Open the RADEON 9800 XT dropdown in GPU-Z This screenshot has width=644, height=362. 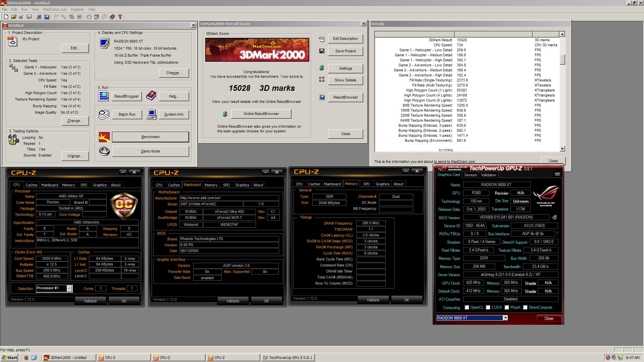pos(505,318)
